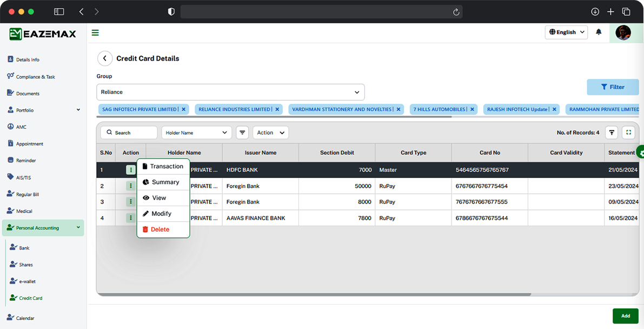644x329 pixels.
Task: Open AMC in sidebar
Action: [x=17, y=127]
